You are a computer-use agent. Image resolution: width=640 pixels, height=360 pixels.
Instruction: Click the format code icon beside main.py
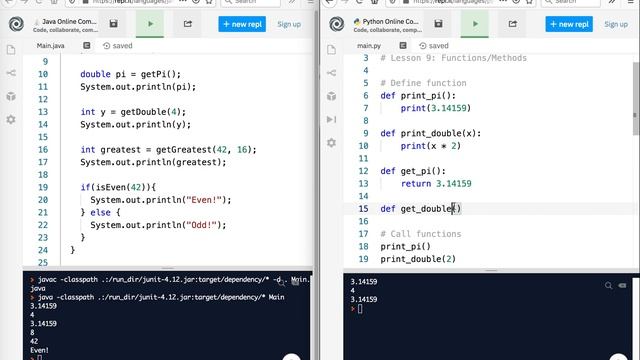click(x=403, y=45)
